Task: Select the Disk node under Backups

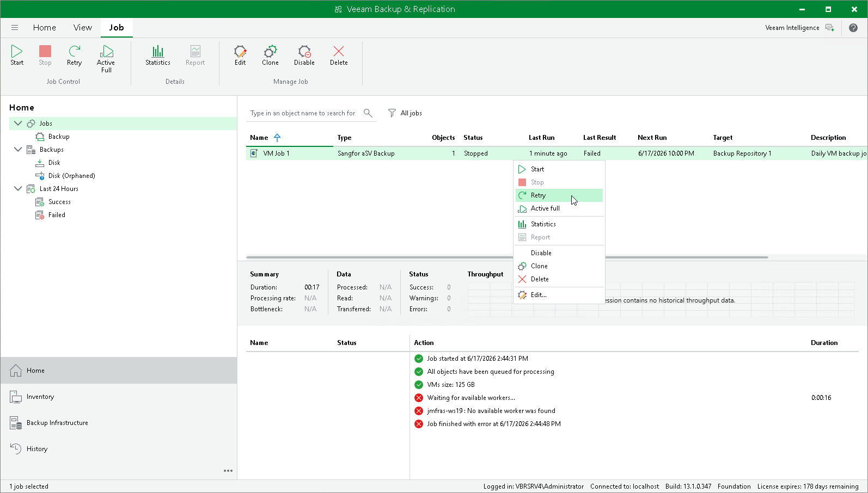Action: click(54, 163)
